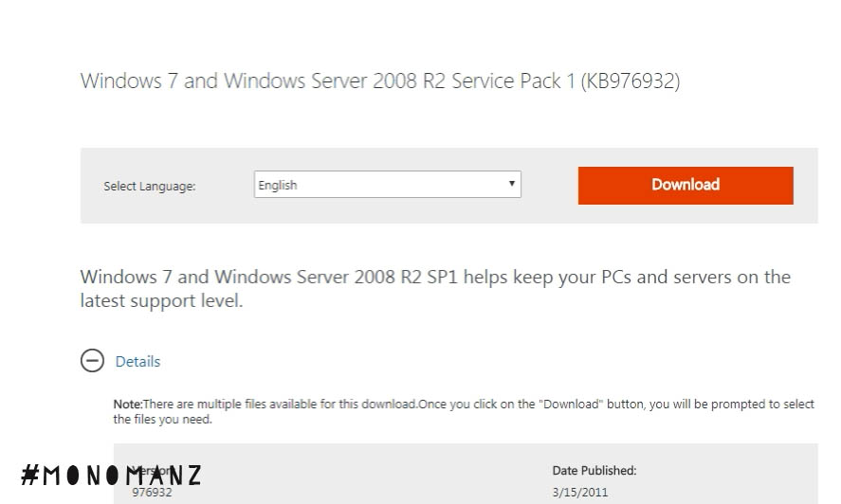Image resolution: width=841 pixels, height=504 pixels.
Task: Click the multiple files note text
Action: pos(284,404)
